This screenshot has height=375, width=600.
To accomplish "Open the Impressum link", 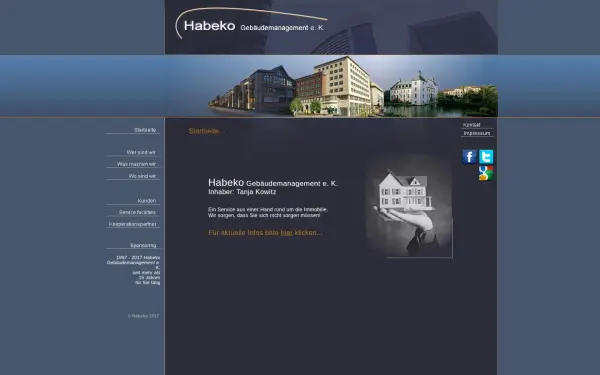I will pyautogui.click(x=477, y=133).
